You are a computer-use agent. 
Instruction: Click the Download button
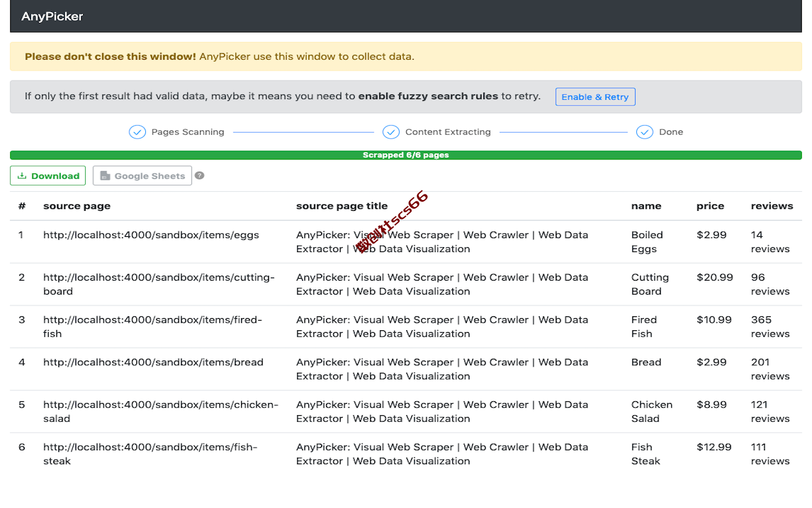pos(48,176)
